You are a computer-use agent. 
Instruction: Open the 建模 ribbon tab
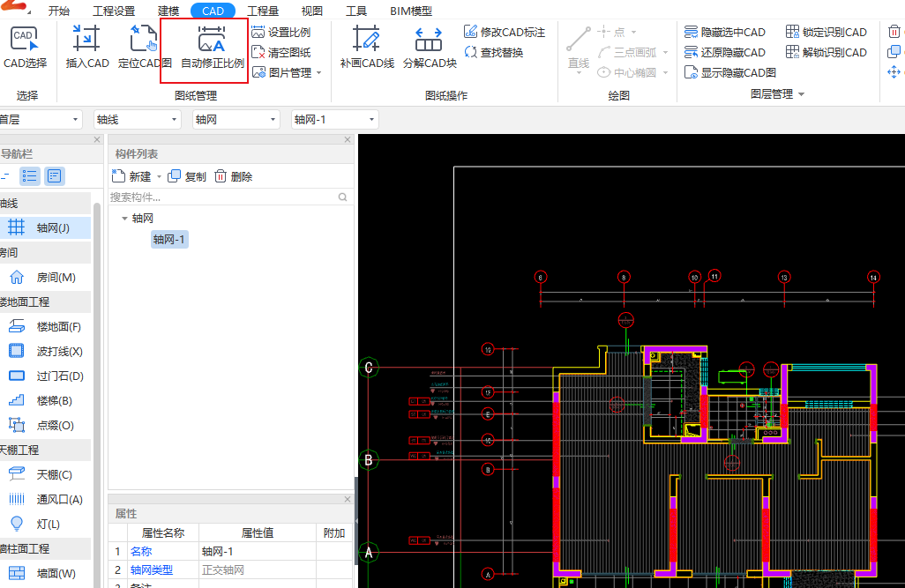point(168,11)
